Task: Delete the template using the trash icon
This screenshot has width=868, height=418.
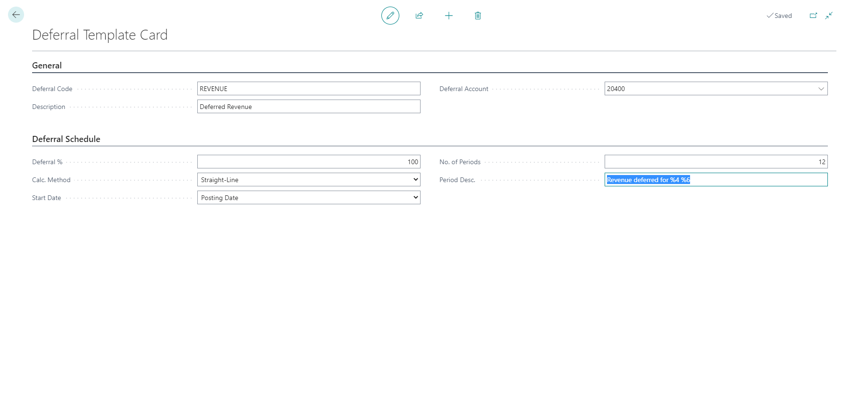Action: pos(478,16)
